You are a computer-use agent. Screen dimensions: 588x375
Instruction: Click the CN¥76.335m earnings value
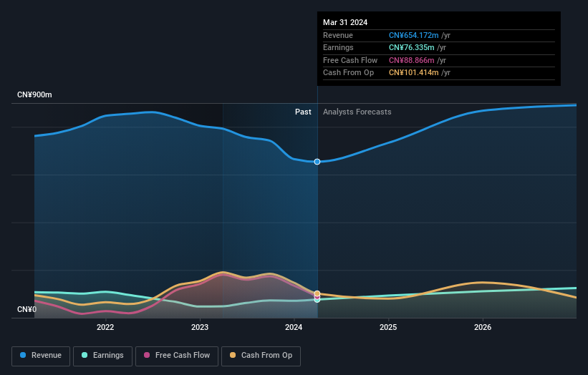[x=411, y=47]
